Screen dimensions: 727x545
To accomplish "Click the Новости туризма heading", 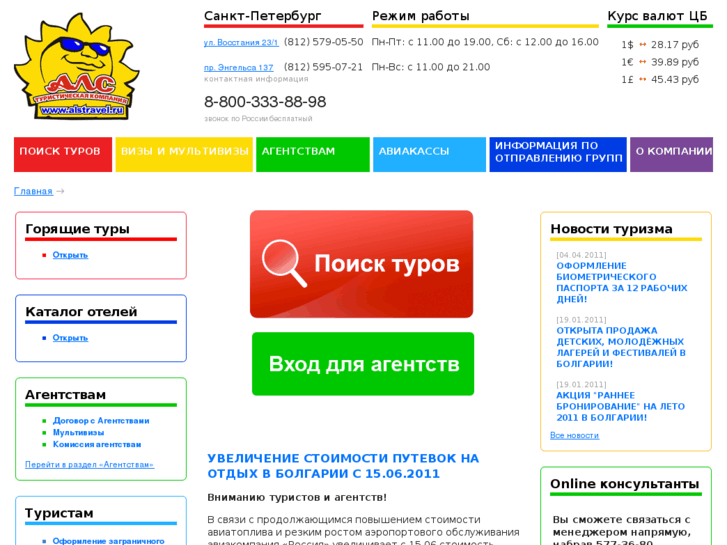I will coord(611,229).
